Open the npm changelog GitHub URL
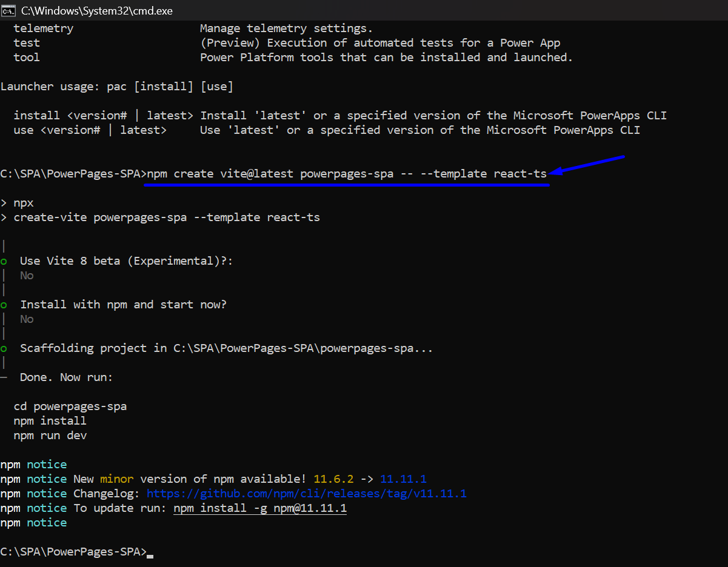The image size is (728, 567). click(x=306, y=494)
